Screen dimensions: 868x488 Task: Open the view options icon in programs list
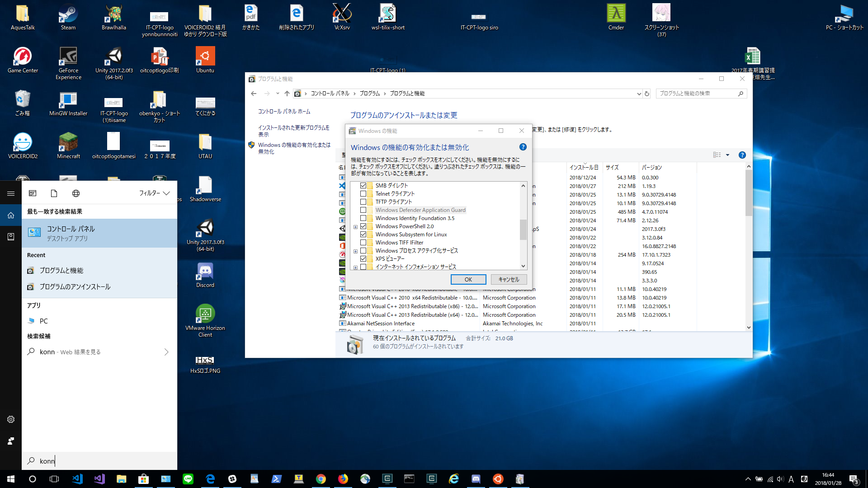pyautogui.click(x=717, y=155)
